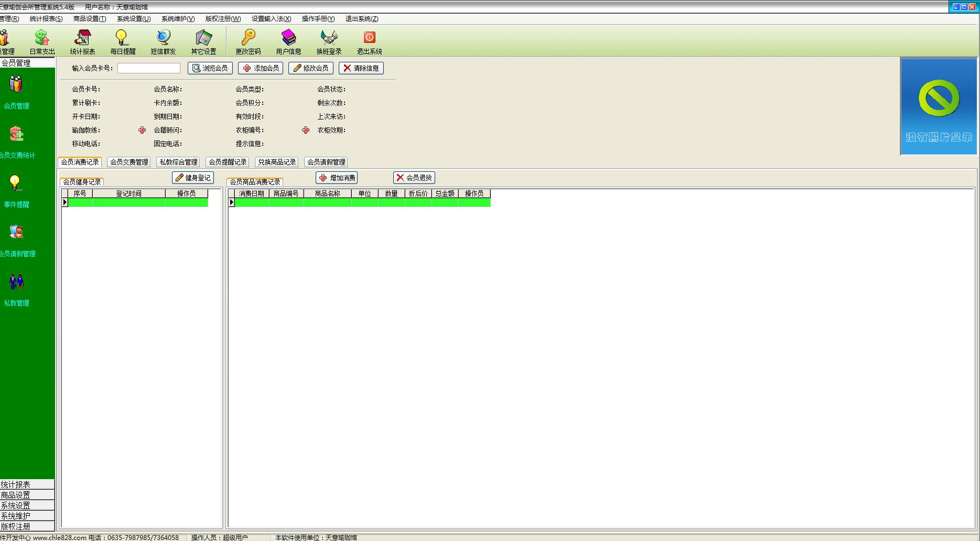Viewport: 980px width, 541px height.
Task: Open 日常支出 toolbar icon
Action: (42, 41)
